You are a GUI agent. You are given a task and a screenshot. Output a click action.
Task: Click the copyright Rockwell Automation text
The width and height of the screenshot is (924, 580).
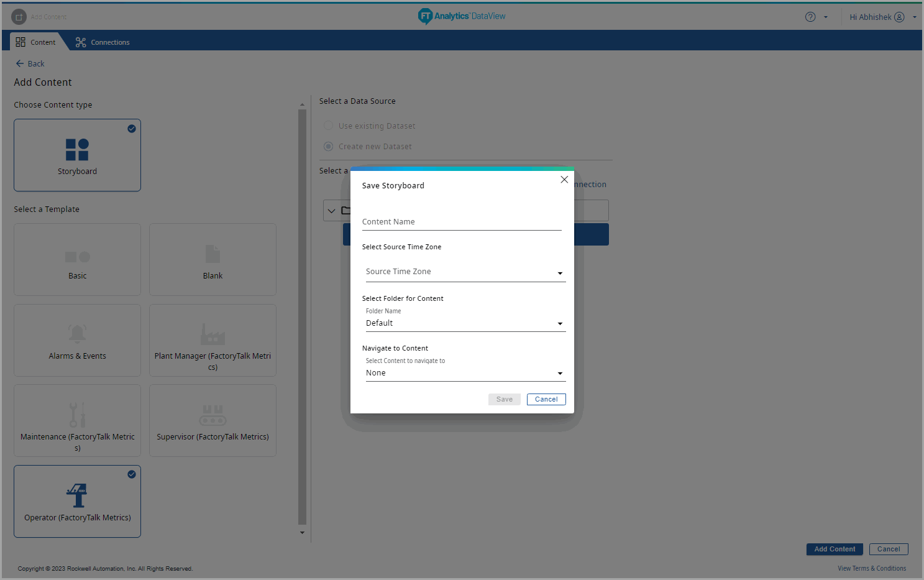[105, 568]
